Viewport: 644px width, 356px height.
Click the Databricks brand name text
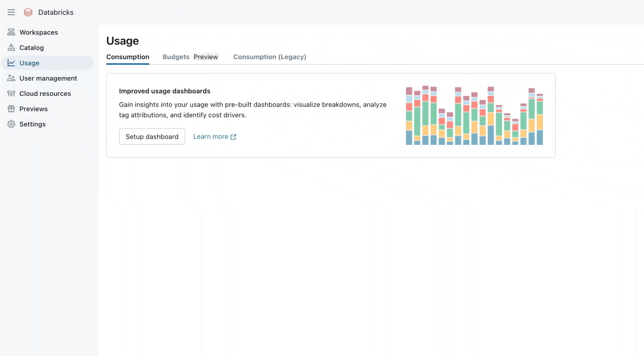[x=56, y=12]
